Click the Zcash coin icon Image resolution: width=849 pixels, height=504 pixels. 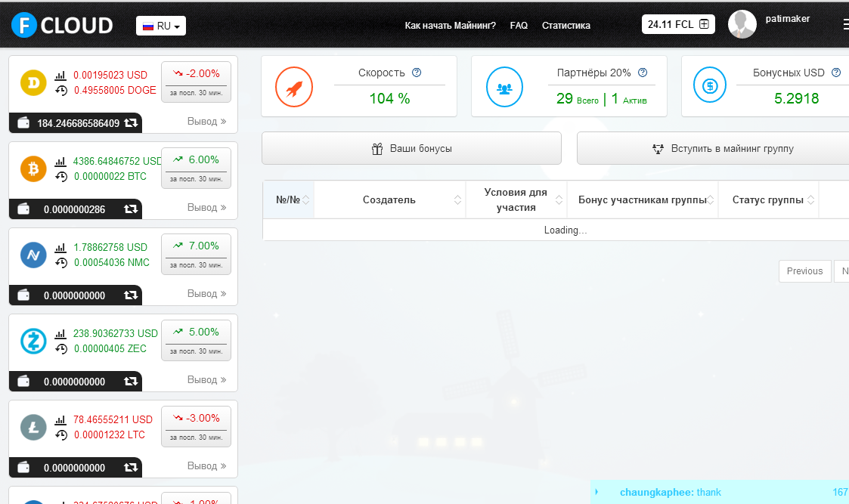pos(33,341)
